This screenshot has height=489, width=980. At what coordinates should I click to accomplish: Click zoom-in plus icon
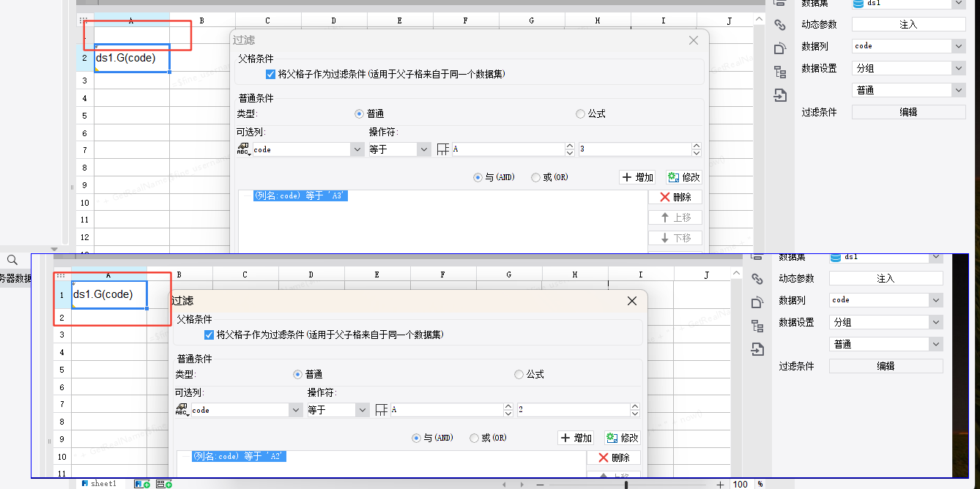721,485
